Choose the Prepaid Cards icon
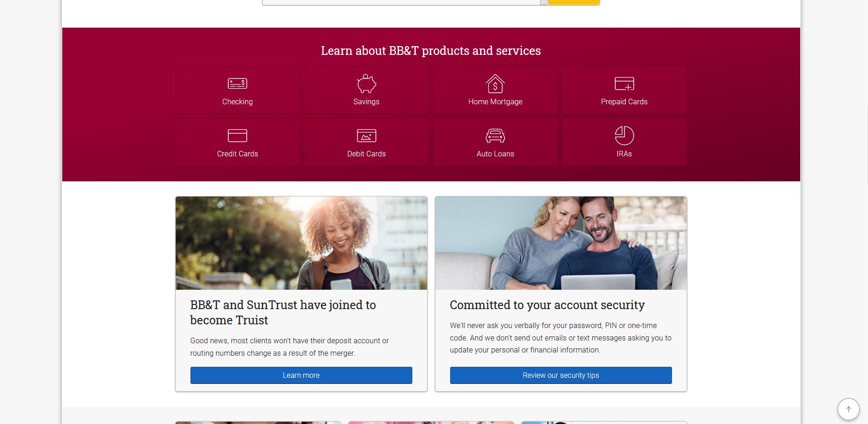 click(624, 84)
